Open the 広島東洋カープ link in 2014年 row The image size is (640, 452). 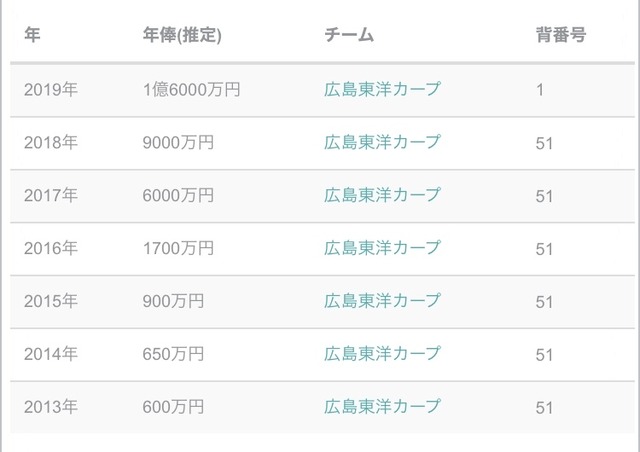[382, 354]
